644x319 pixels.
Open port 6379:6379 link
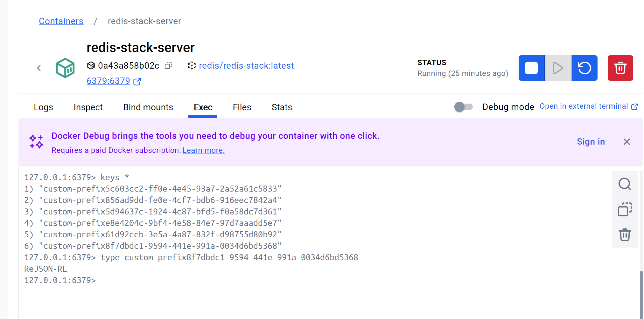click(108, 81)
